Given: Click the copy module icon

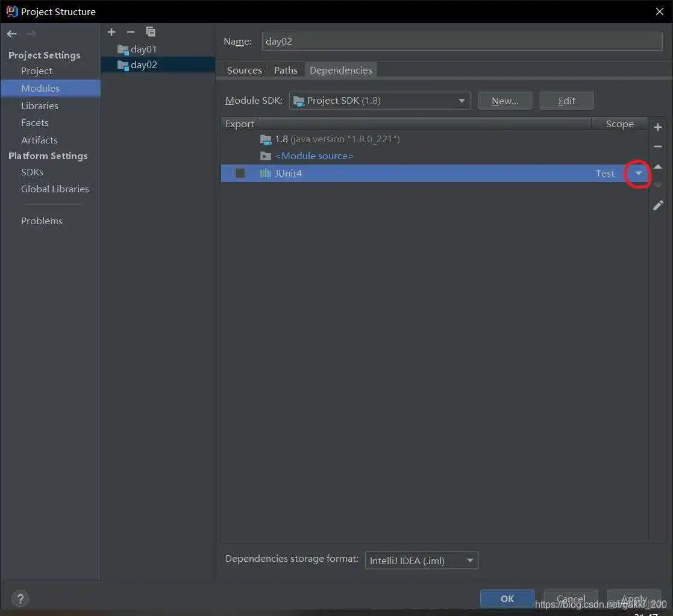Looking at the screenshot, I should click(151, 32).
